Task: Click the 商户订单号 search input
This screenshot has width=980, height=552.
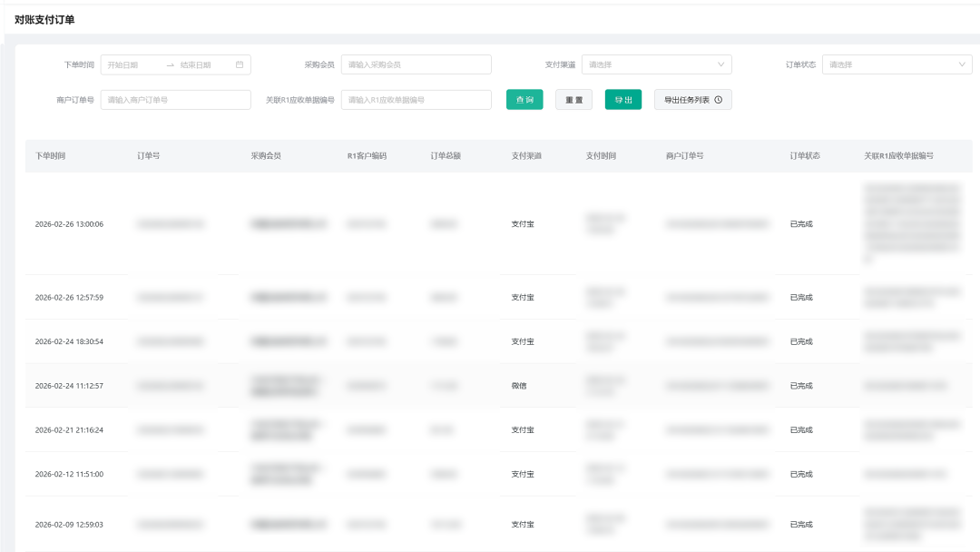Action: [x=175, y=100]
